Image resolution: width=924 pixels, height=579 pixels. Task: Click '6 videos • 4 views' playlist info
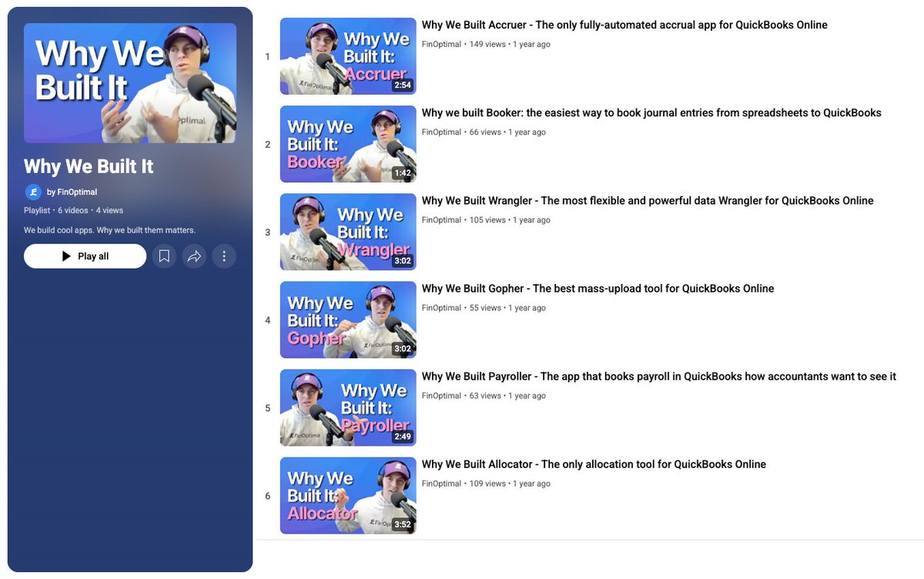pos(90,210)
